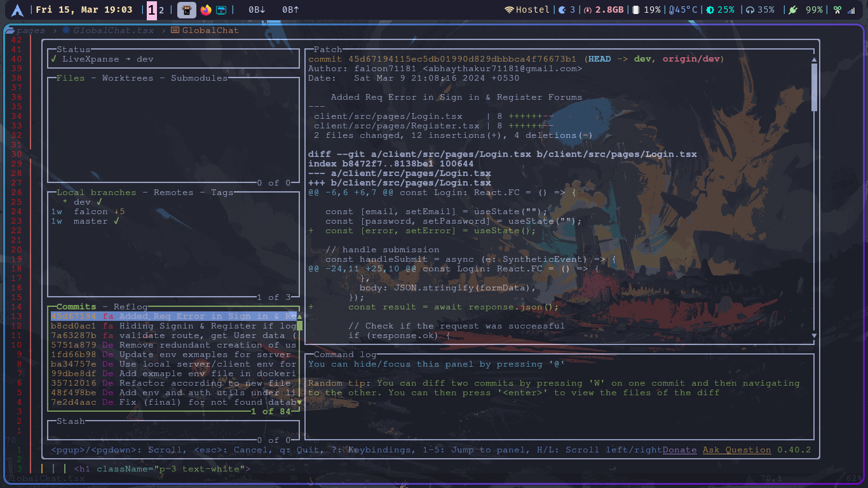
Task: Click the symbol icon before GlobalChat breadcrumb
Action: [175, 30]
